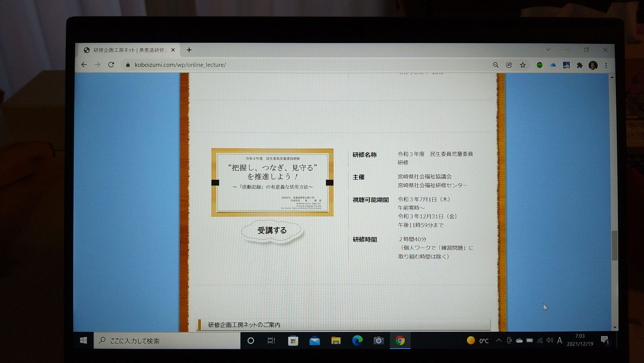The height and width of the screenshot is (363, 644).
Task: Open the volume speaker control
Action: tap(550, 340)
